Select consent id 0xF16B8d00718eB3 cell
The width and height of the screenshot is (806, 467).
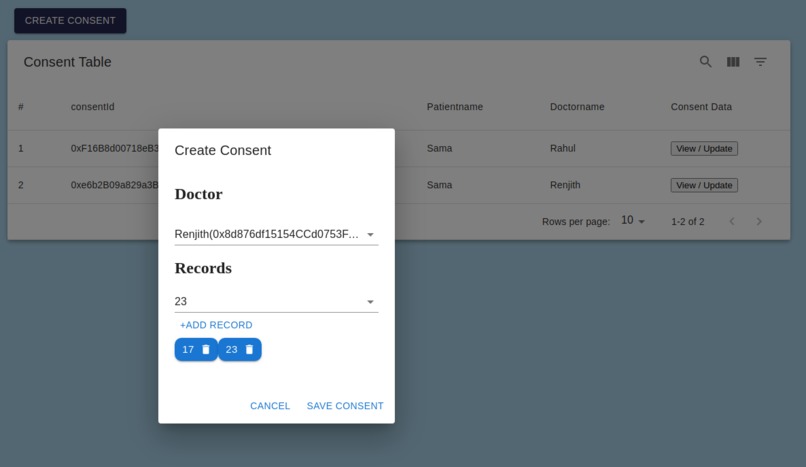coord(115,148)
